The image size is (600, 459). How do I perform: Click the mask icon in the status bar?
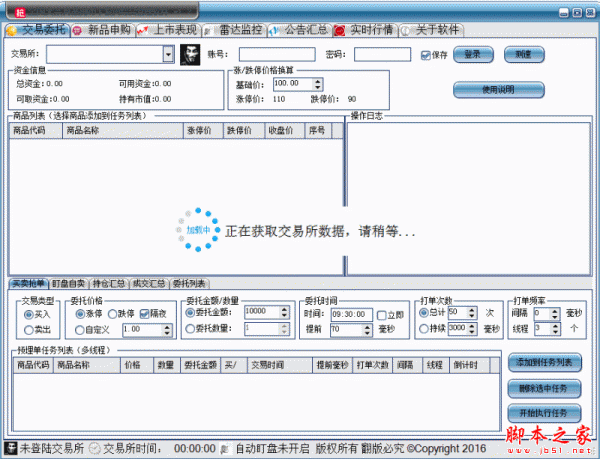point(11,448)
